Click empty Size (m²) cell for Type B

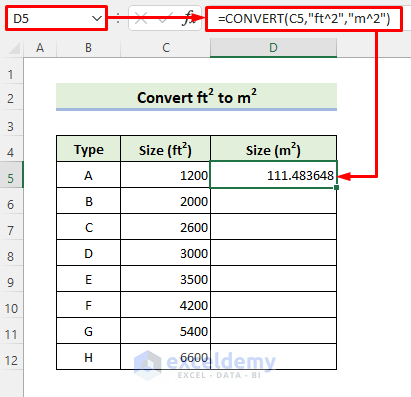[x=273, y=201]
